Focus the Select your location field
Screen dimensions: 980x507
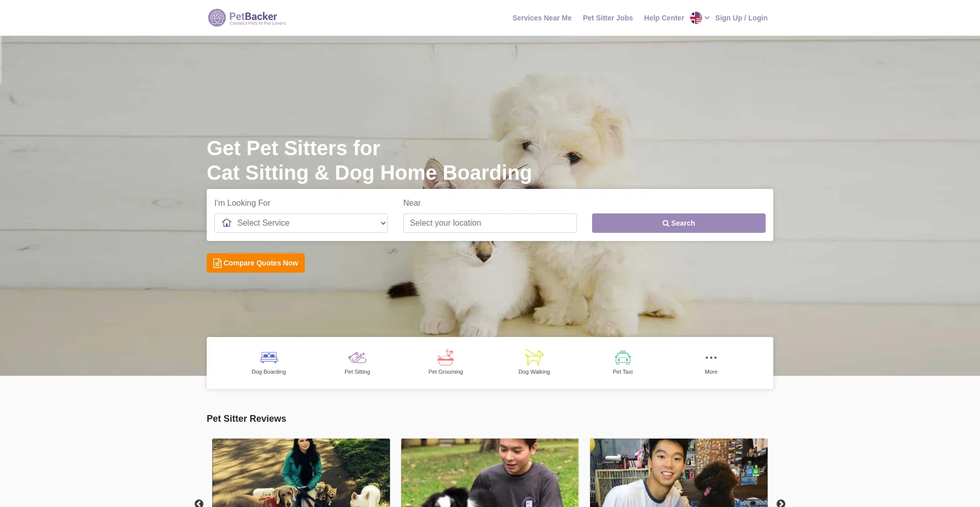tap(490, 223)
